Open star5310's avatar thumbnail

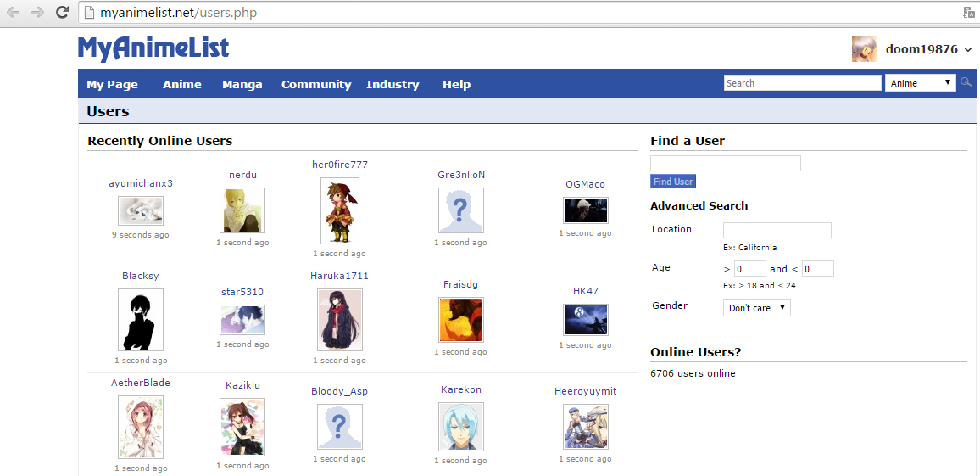point(242,320)
